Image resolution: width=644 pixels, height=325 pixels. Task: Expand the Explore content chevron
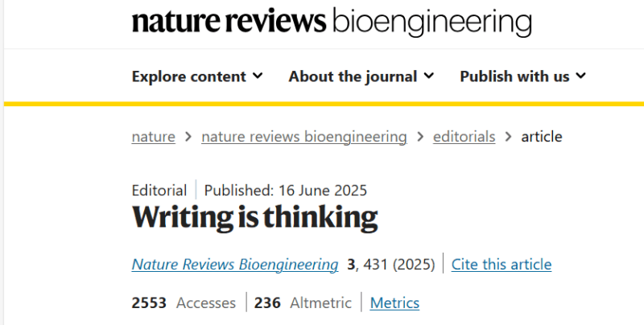click(258, 76)
